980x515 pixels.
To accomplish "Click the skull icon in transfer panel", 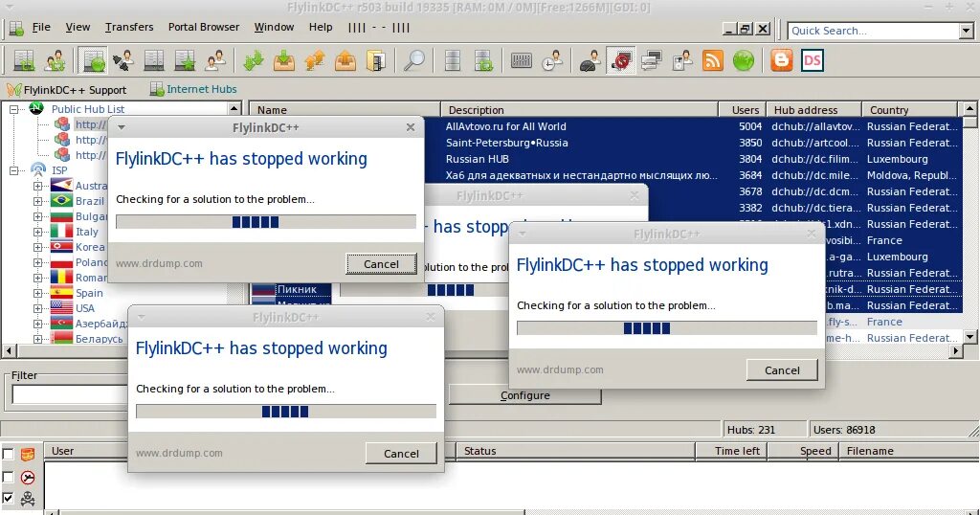I will (x=28, y=499).
